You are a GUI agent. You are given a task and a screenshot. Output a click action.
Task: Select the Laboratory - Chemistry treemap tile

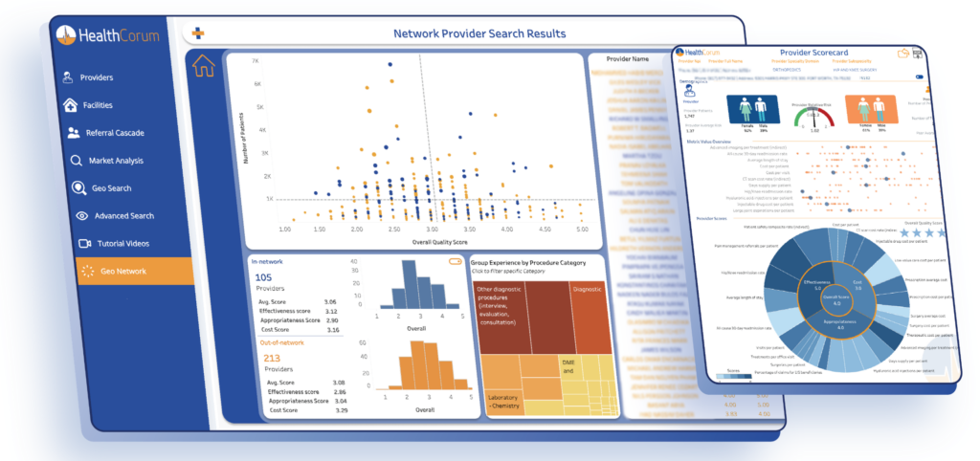(x=507, y=402)
